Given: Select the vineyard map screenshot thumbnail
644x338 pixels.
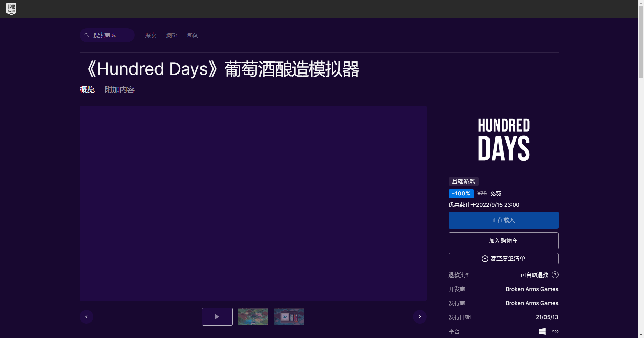Looking at the screenshot, I should [253, 317].
